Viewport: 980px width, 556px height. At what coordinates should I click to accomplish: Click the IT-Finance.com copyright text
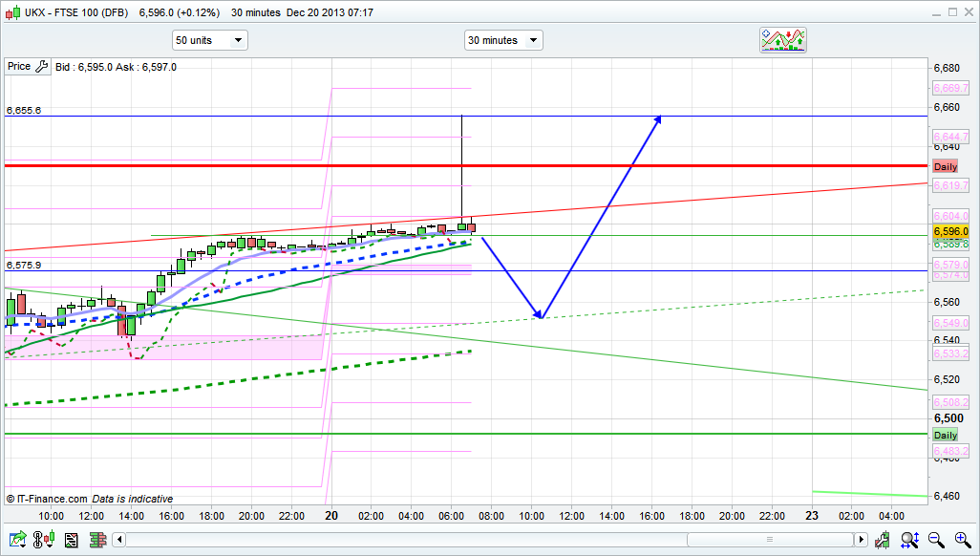click(47, 499)
